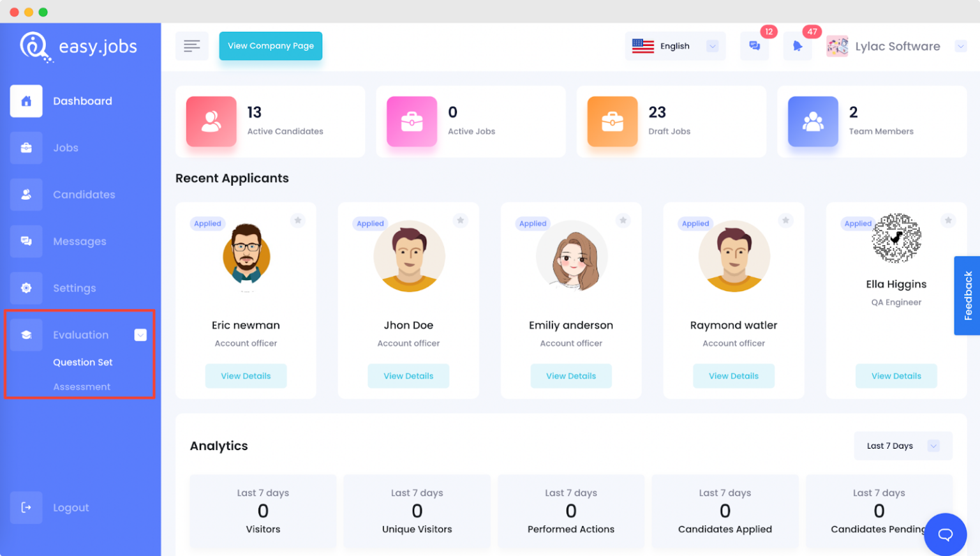This screenshot has width=980, height=556.
Task: Open the live chat bubble at bottom right
Action: (x=945, y=534)
